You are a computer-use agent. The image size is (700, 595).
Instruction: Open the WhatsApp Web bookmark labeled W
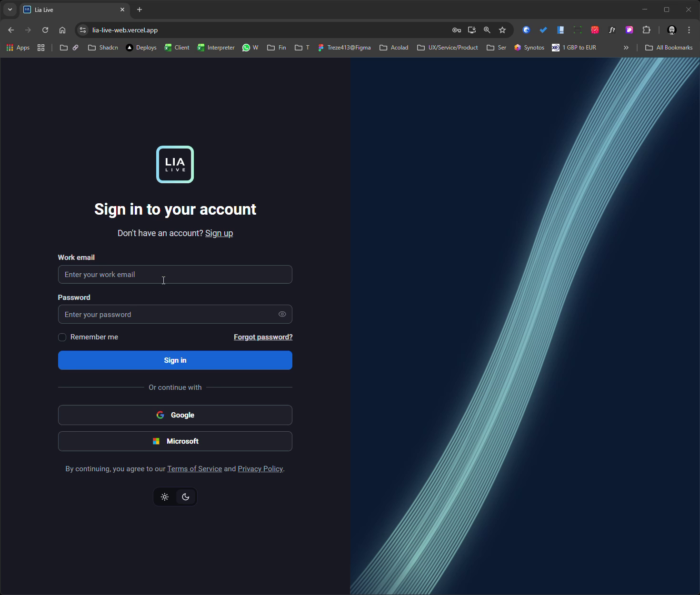pyautogui.click(x=250, y=47)
